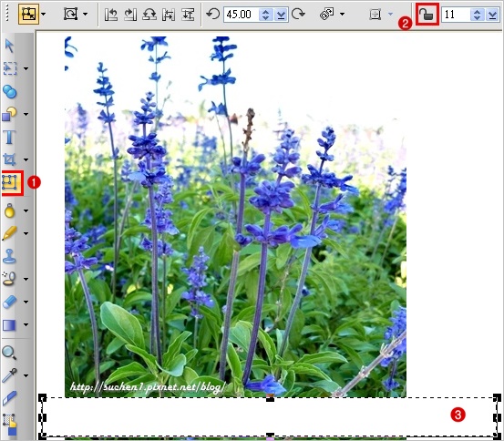Viewport: 504px width, 441px height.
Task: Select the Eraser tool
Action: tap(10, 302)
